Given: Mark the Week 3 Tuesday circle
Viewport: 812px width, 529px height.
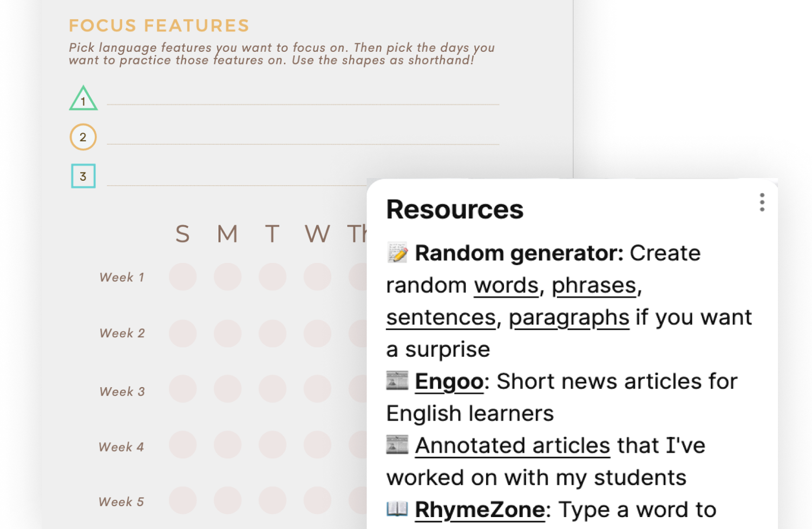Looking at the screenshot, I should click(272, 389).
